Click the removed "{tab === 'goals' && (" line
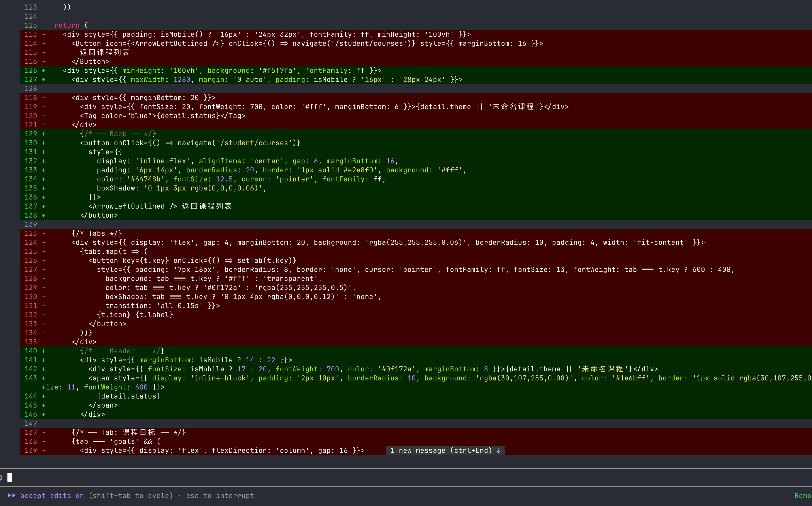The height and width of the screenshot is (506, 812). click(416, 441)
